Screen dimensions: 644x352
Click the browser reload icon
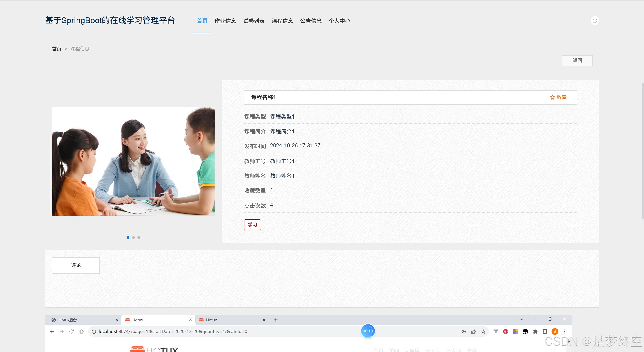tap(71, 331)
